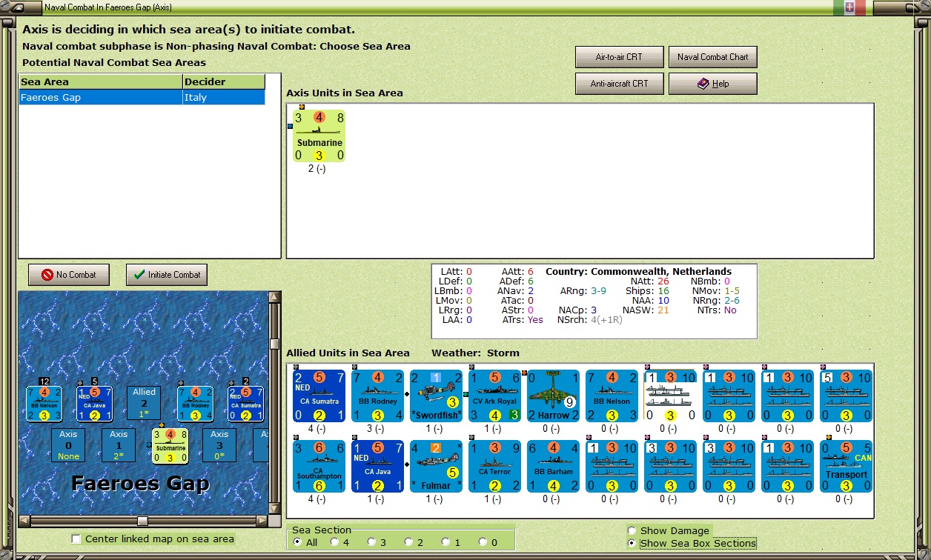This screenshot has width=931, height=560.
Task: Select the All sea section radio button
Action: [x=298, y=542]
